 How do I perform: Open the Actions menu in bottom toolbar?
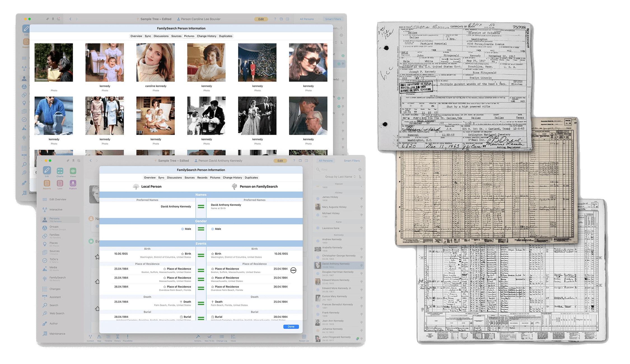pos(198,337)
